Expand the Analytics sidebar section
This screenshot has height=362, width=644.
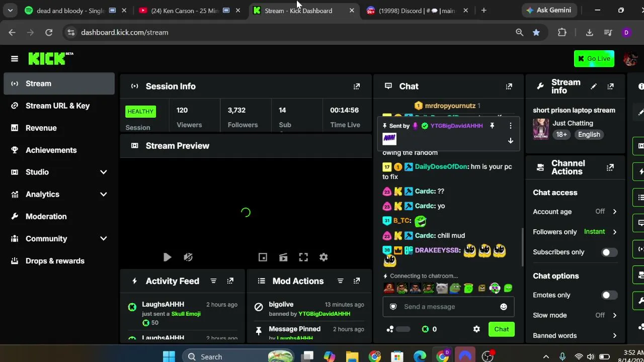tap(103, 195)
